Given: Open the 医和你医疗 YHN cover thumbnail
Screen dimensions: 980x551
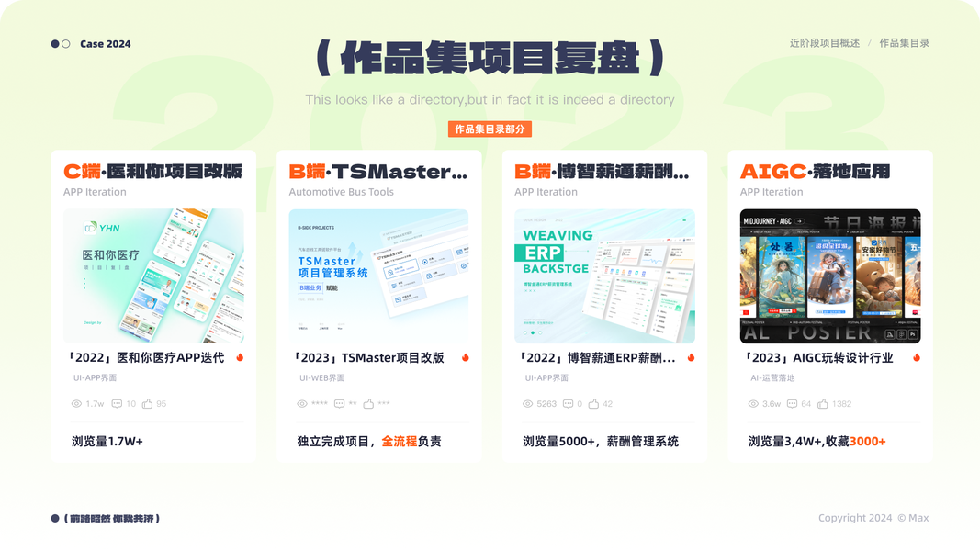Looking at the screenshot, I should click(153, 276).
